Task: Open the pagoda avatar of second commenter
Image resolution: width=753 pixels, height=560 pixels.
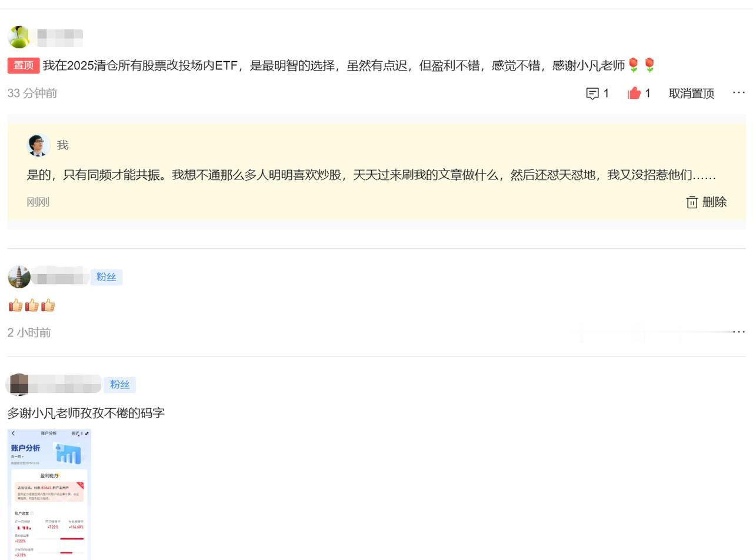Action: tap(19, 276)
